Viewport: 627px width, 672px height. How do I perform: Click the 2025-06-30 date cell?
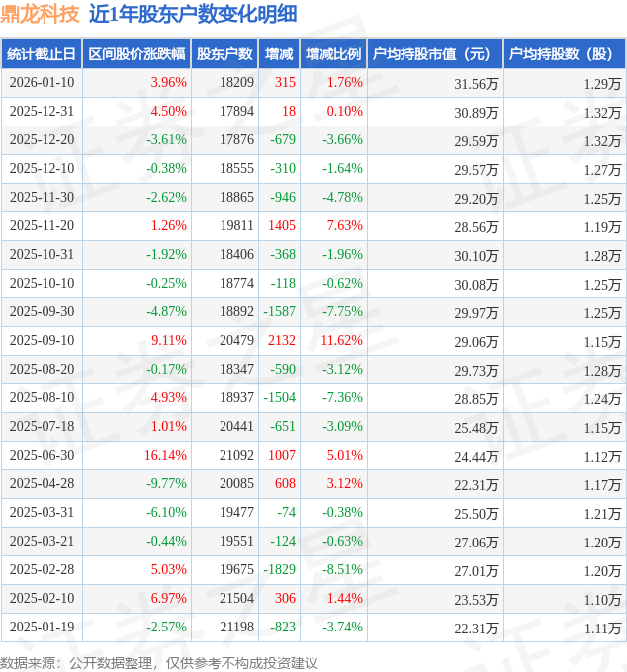click(41, 456)
